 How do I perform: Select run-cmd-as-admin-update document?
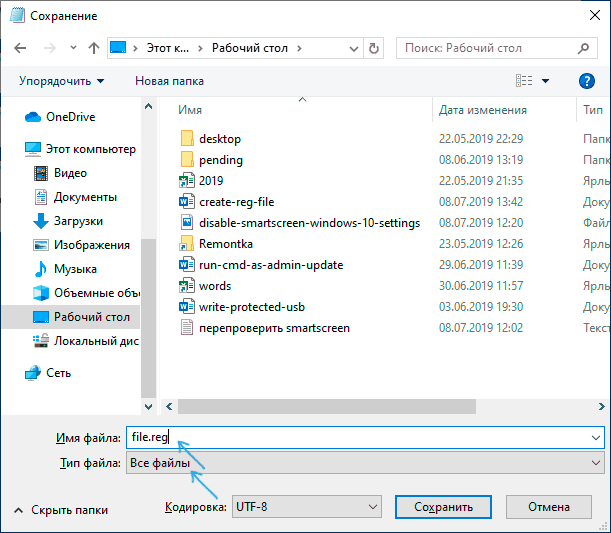261,265
